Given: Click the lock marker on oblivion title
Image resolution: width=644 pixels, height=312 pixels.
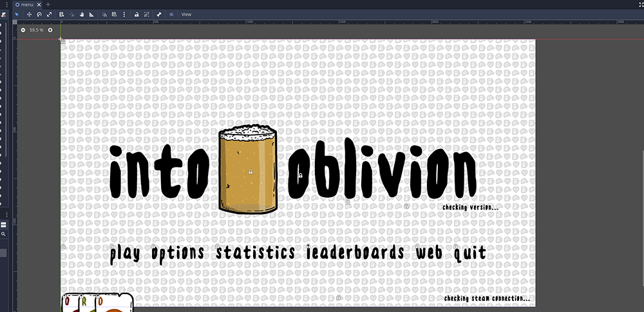Looking at the screenshot, I should tap(300, 175).
